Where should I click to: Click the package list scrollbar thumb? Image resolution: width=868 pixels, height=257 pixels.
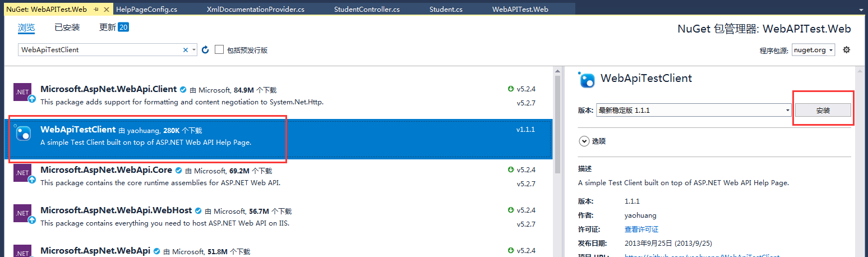(x=557, y=125)
